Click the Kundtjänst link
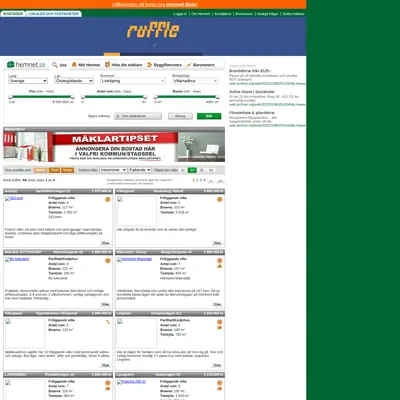 223,14
